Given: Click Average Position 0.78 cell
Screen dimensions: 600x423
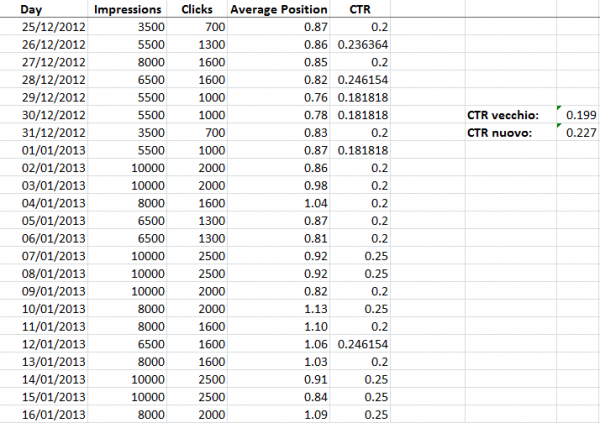Looking at the screenshot, I should 279,115.
